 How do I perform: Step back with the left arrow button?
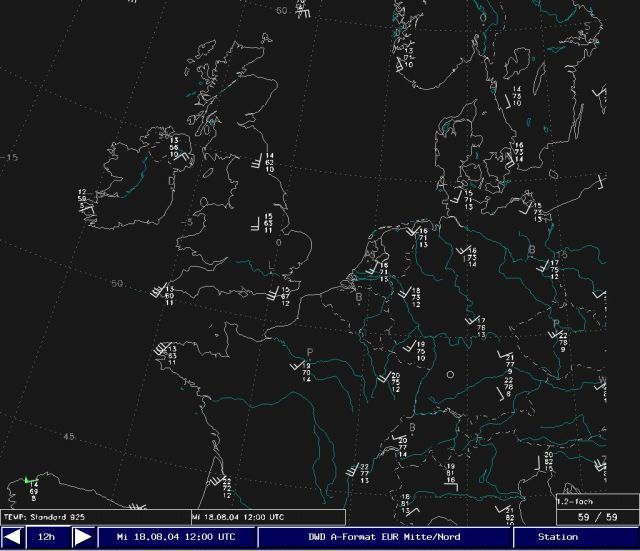pyautogui.click(x=13, y=537)
